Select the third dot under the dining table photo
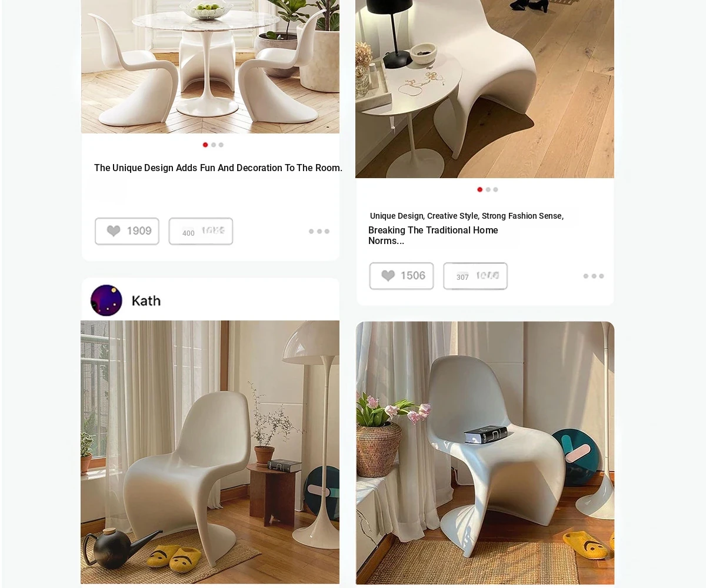This screenshot has height=588, width=706. pyautogui.click(x=221, y=145)
